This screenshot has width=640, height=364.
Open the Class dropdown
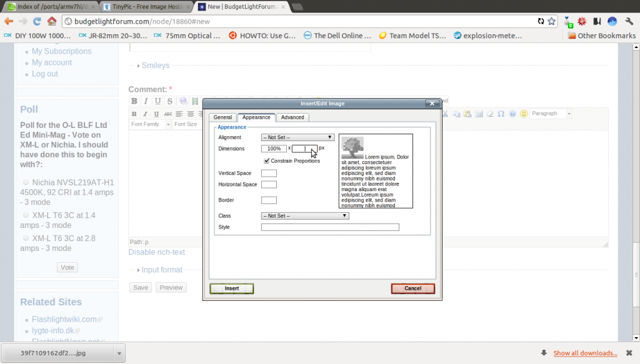pyautogui.click(x=305, y=216)
